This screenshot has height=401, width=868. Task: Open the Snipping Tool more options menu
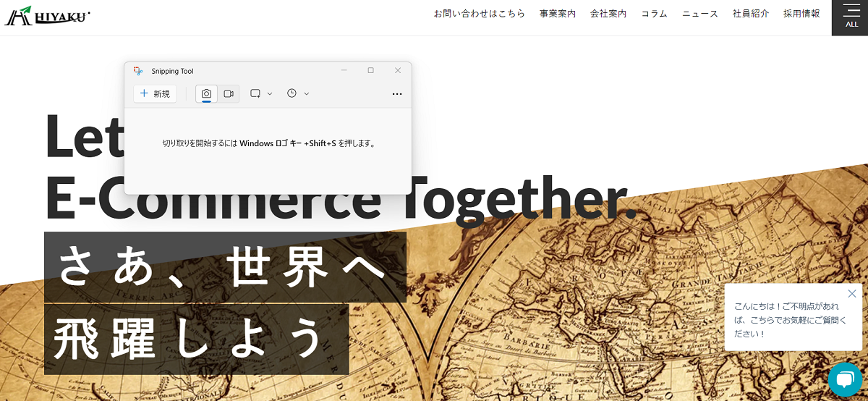(396, 93)
